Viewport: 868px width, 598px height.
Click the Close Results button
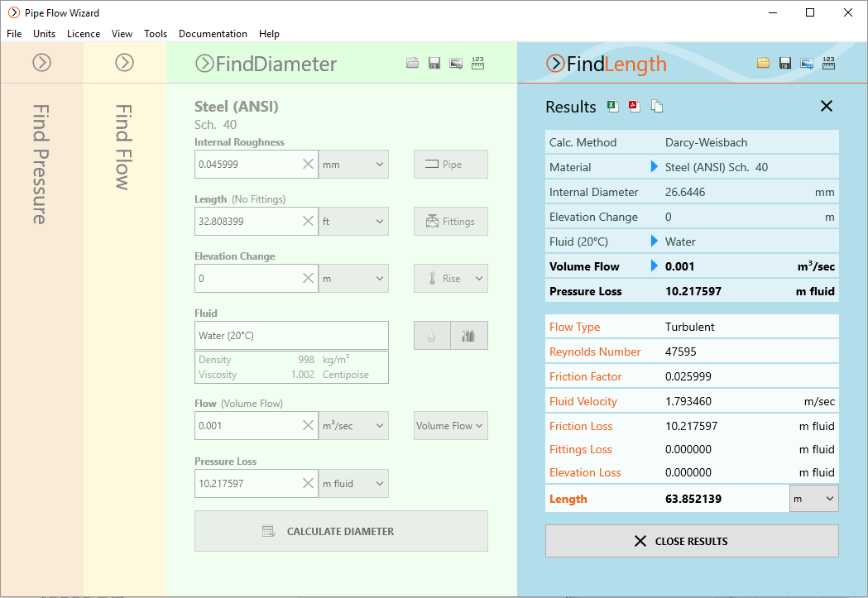(692, 541)
